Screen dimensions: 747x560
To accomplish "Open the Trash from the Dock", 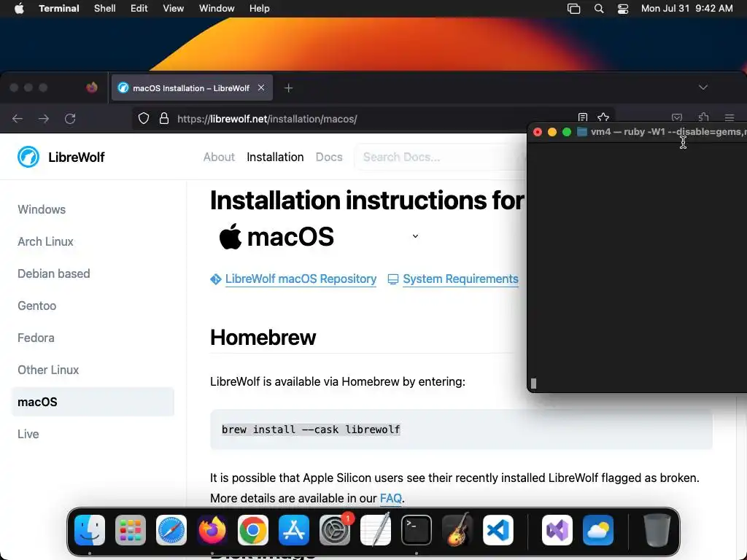I will coord(657,530).
